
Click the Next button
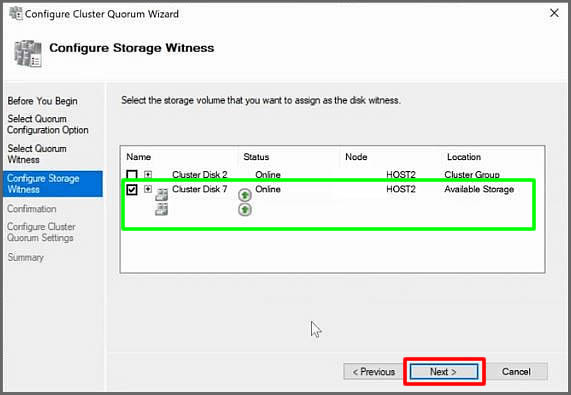click(444, 372)
